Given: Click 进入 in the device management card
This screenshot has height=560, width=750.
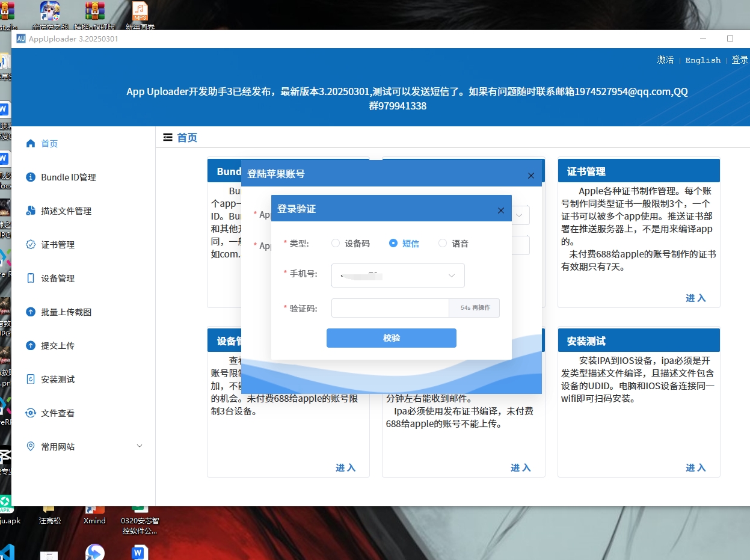Looking at the screenshot, I should [x=346, y=468].
